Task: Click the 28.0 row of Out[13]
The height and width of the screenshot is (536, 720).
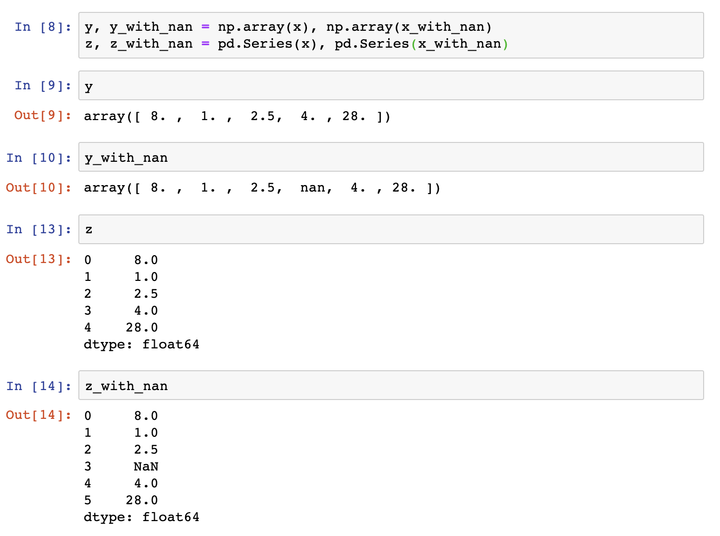Action: pyautogui.click(x=121, y=327)
